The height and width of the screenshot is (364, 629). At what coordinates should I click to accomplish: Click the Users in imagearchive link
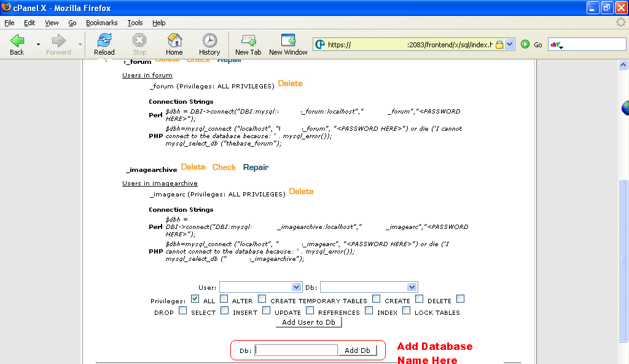tap(160, 183)
